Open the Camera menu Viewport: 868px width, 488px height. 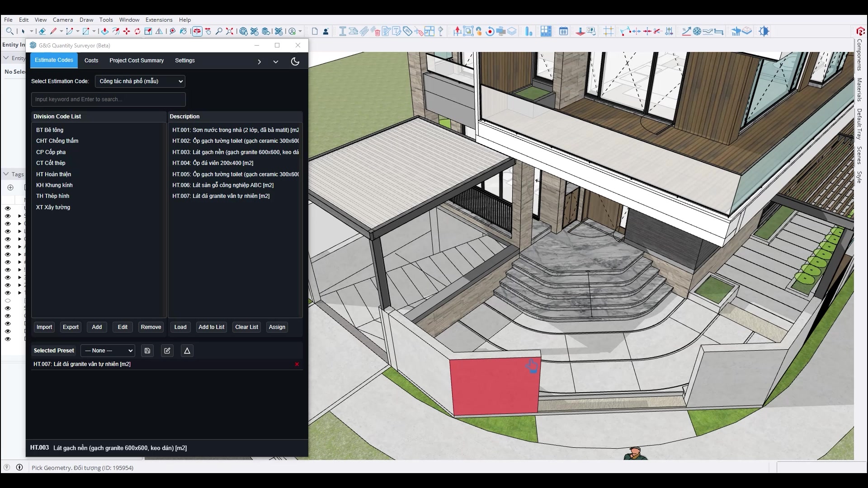coord(63,20)
